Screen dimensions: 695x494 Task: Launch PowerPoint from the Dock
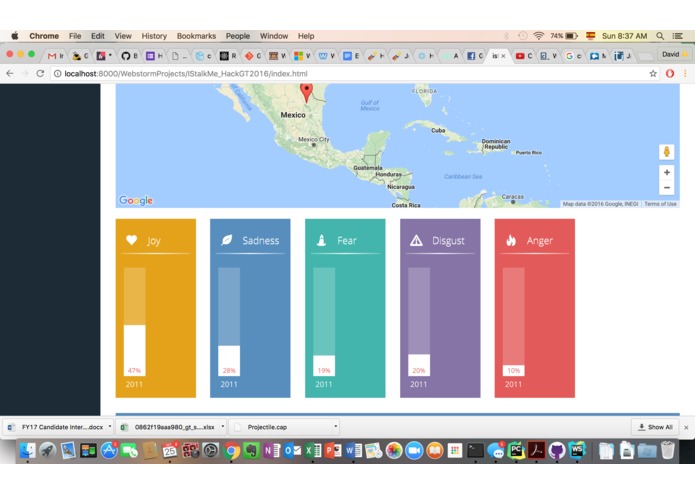pos(333,451)
